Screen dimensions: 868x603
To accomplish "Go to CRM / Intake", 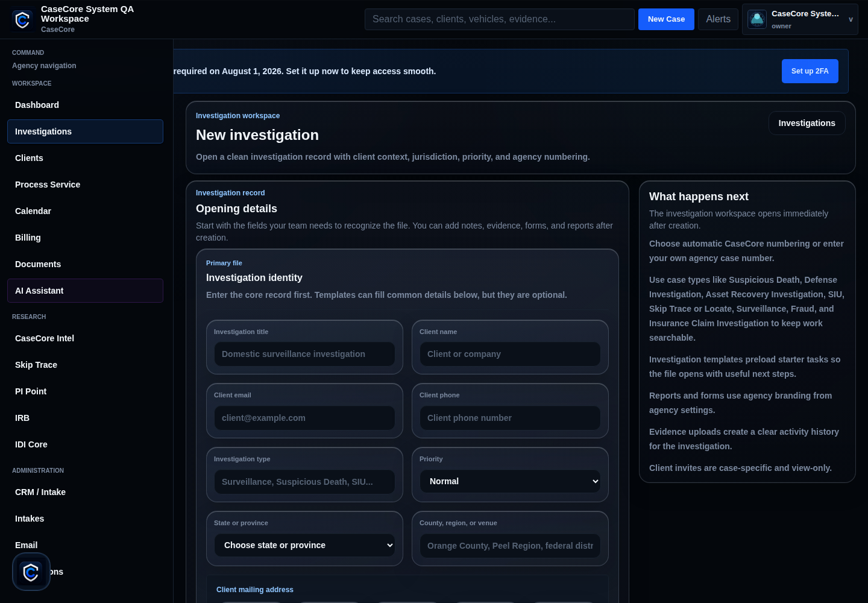I will click(x=85, y=492).
